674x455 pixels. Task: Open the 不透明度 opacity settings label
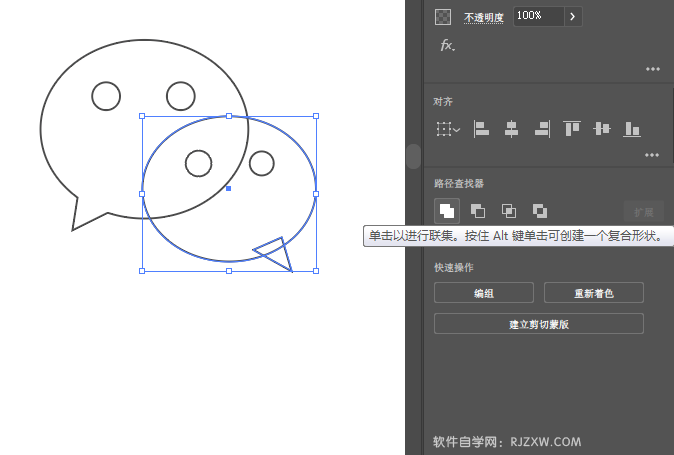point(484,17)
